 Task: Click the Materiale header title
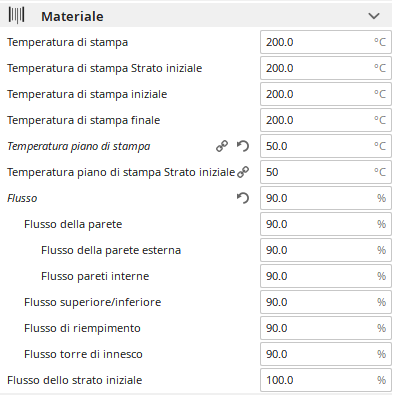point(72,16)
